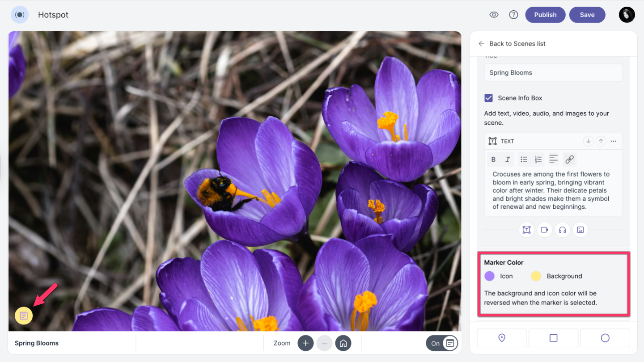The width and height of the screenshot is (644, 362).
Task: Click the preview eye icon
Action: click(x=494, y=15)
